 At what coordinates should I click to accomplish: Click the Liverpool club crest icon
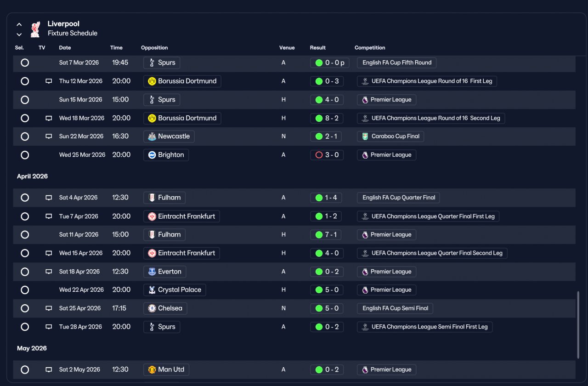pos(35,28)
